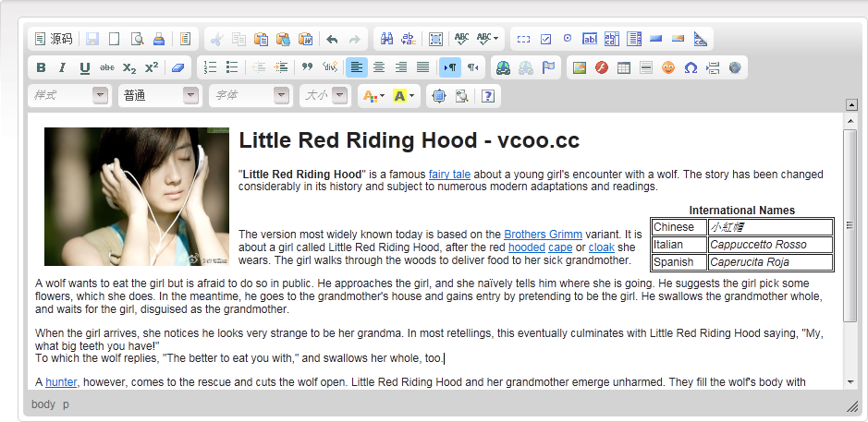Open the 'fairy tale' hyperlink
868x422 pixels.
(x=449, y=174)
